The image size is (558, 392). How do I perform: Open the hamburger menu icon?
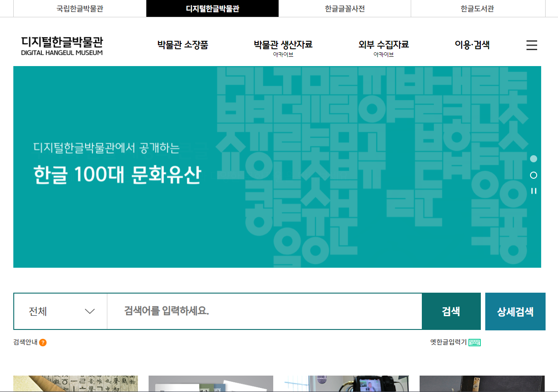coord(531,45)
